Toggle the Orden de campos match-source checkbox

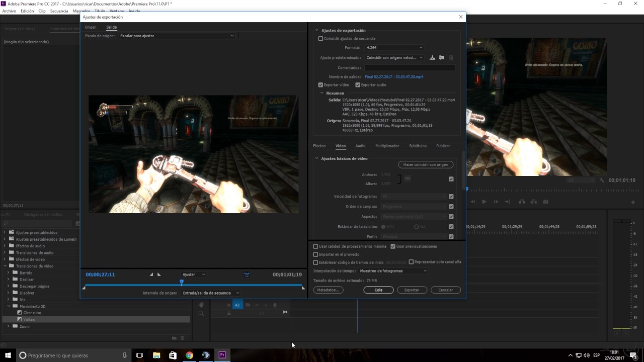click(x=451, y=207)
